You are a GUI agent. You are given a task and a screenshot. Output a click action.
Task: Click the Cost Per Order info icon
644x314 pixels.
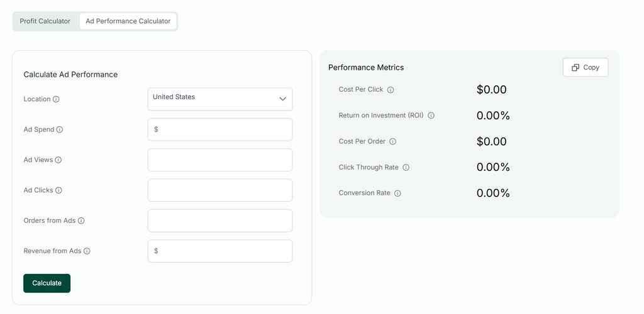[x=392, y=141]
